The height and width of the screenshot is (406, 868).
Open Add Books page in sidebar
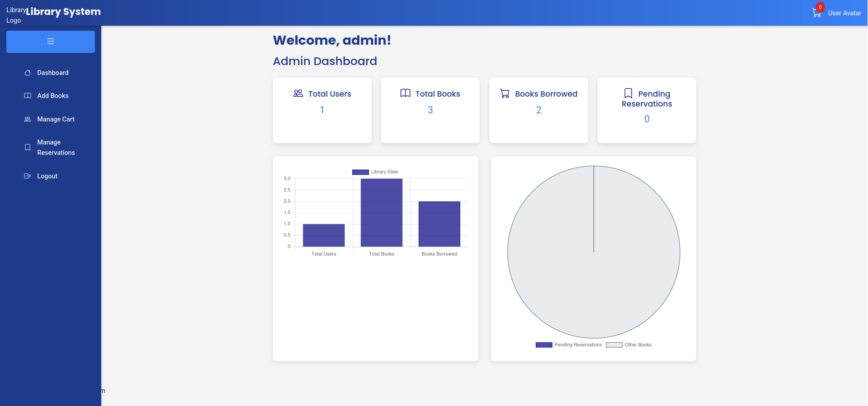tap(52, 96)
